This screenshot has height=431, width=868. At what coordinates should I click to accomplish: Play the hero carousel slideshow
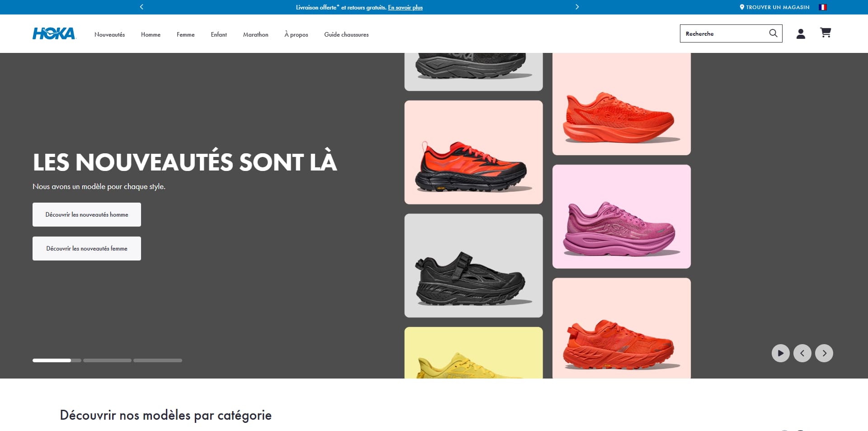780,353
